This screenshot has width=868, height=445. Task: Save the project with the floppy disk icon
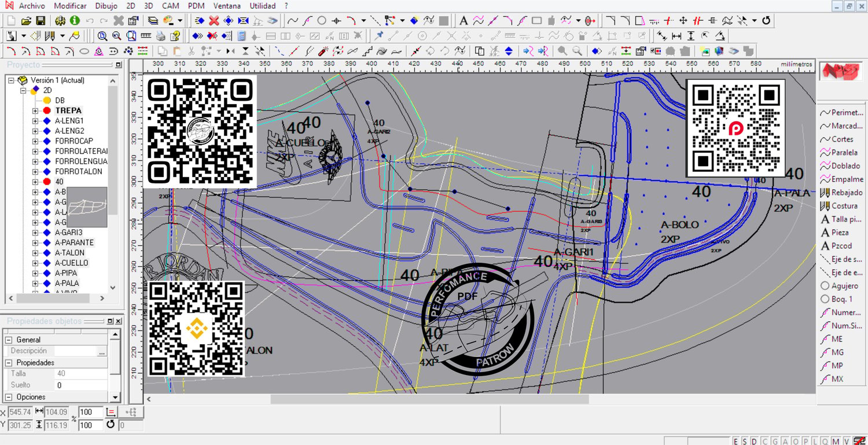41,21
